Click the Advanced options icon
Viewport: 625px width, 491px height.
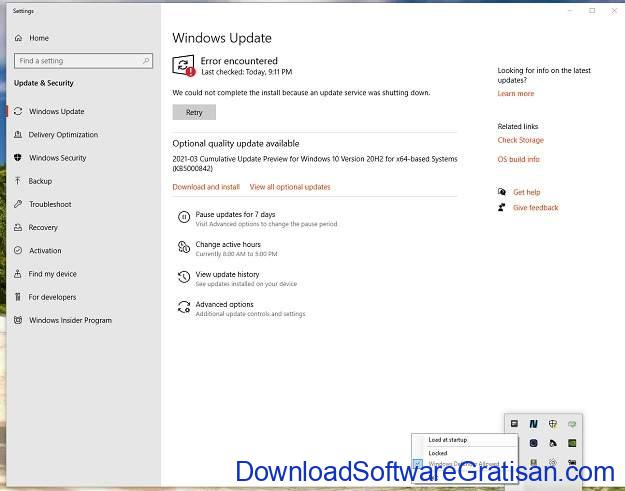(184, 307)
